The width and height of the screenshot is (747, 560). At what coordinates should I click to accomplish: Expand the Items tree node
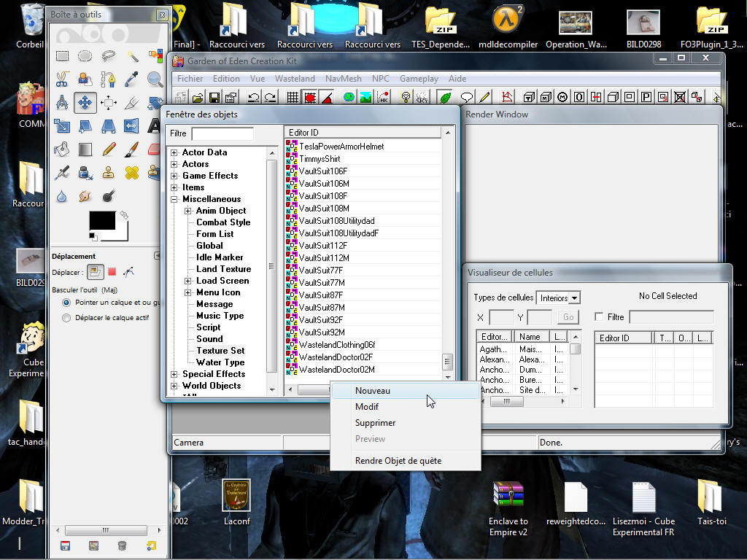pyautogui.click(x=174, y=187)
